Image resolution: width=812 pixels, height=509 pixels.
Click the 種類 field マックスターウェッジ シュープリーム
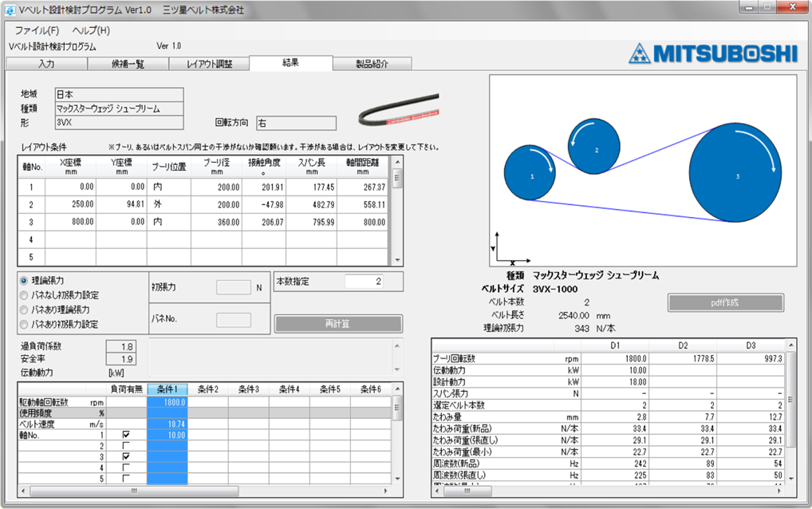click(119, 109)
